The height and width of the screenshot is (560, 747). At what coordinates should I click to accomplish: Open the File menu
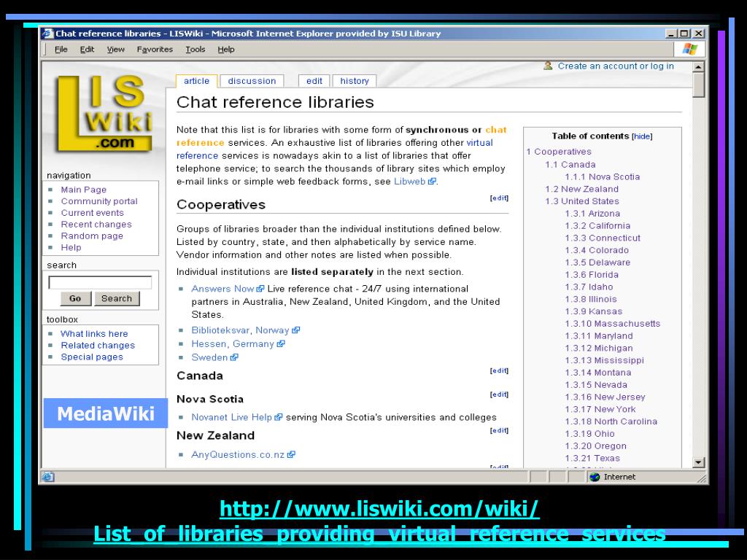click(x=61, y=50)
